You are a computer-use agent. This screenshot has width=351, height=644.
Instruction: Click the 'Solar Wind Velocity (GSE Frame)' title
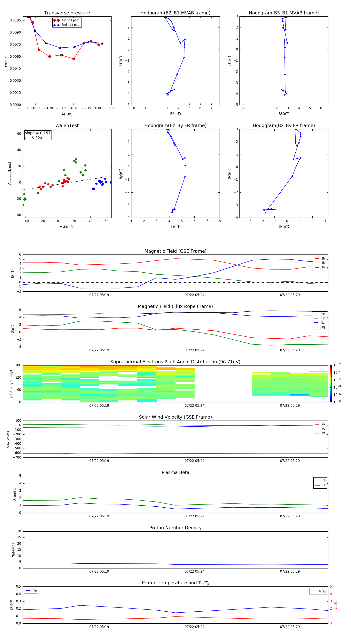tap(175, 417)
